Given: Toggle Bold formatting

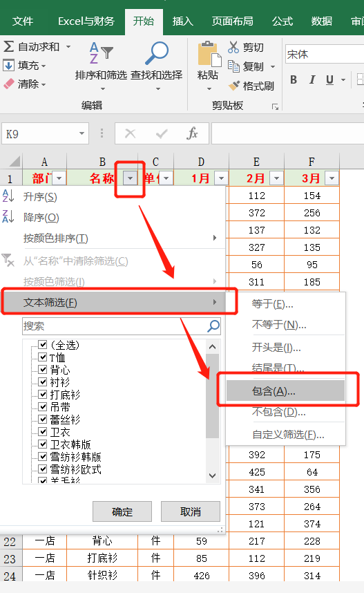Looking at the screenshot, I should tap(294, 79).
